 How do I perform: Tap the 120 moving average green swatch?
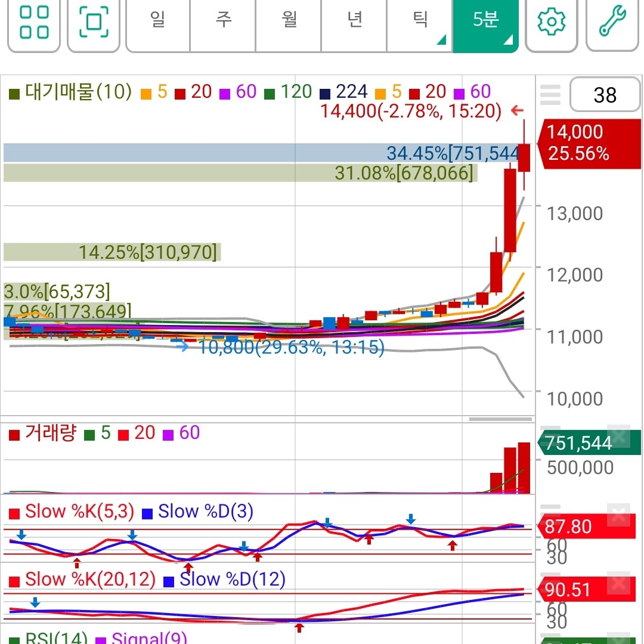tap(270, 94)
